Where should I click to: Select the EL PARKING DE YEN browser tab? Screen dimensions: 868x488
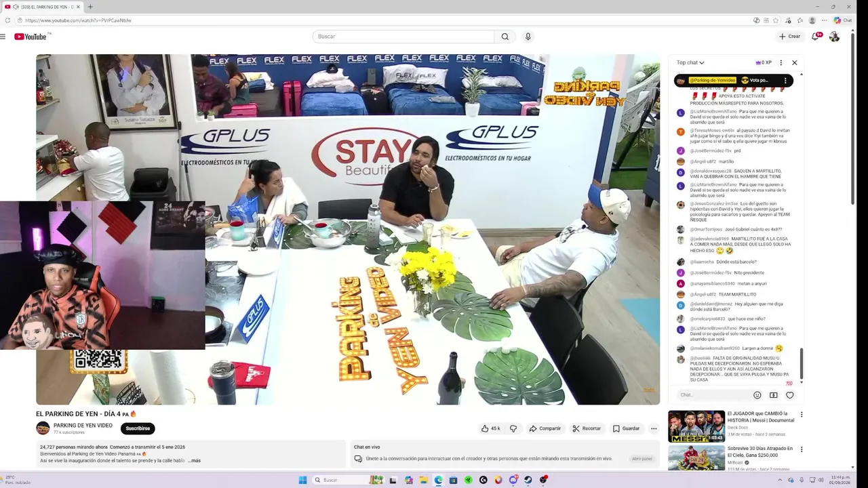tap(43, 7)
